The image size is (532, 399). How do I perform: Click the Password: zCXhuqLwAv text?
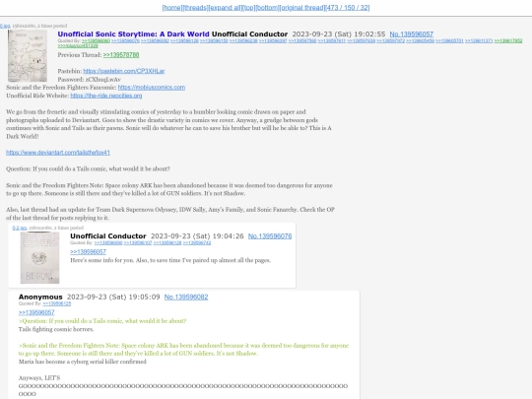point(90,80)
